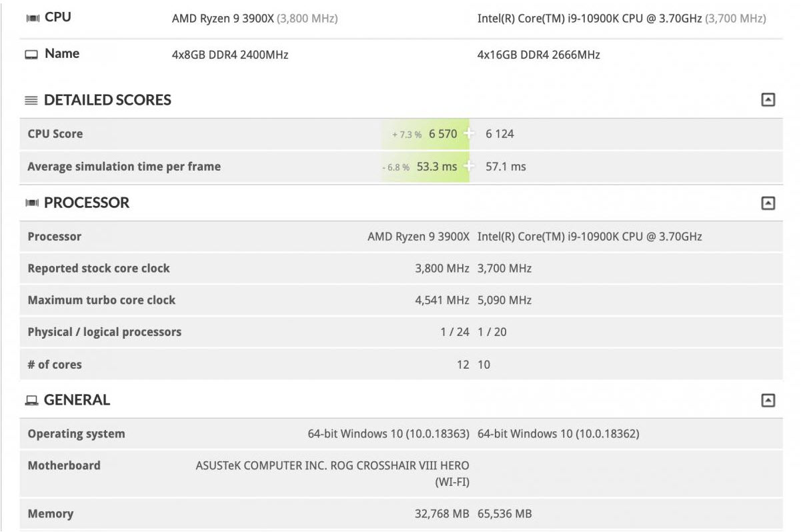Click Average simulation time per frame label
Image resolution: width=805 pixels, height=532 pixels.
(124, 167)
